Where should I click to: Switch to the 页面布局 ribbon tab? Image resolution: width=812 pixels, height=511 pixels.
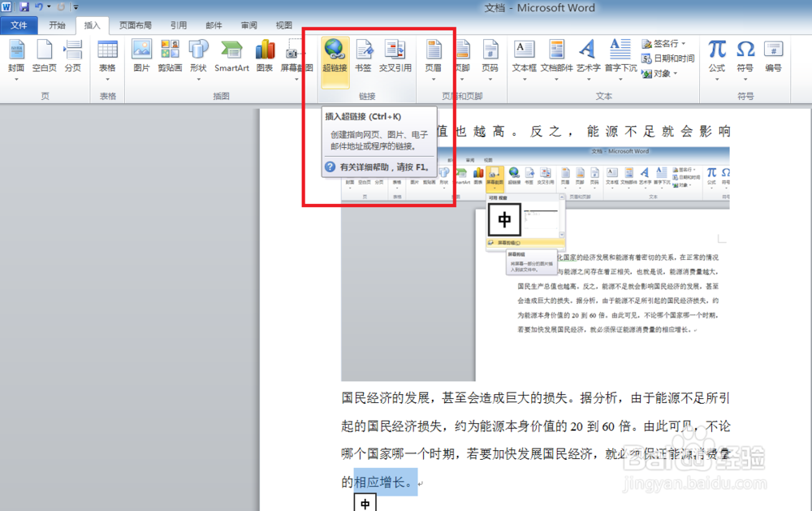(x=135, y=24)
